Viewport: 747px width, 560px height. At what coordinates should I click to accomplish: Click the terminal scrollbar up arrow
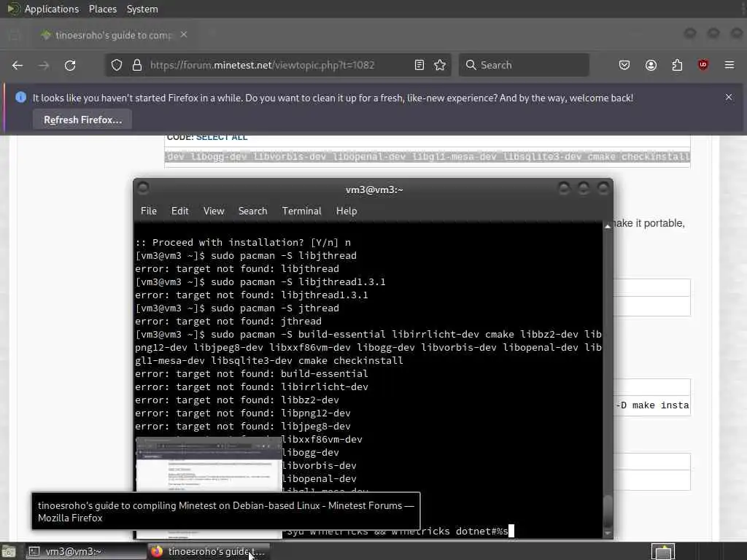[608, 227]
